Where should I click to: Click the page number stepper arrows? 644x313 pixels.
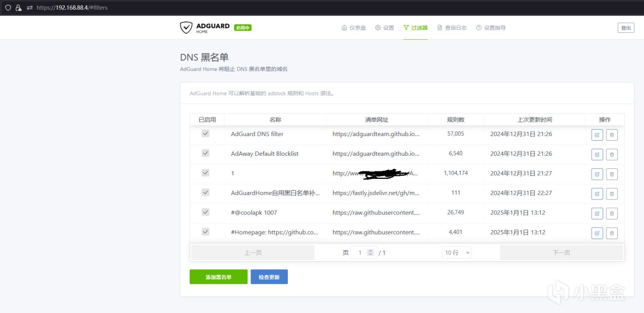pos(371,253)
